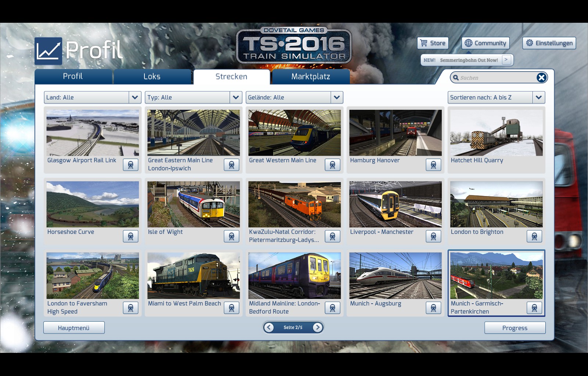Screen dimensions: 588x376
Task: Select Hatchet Hill Quarry thumbnail
Action: [x=496, y=133]
